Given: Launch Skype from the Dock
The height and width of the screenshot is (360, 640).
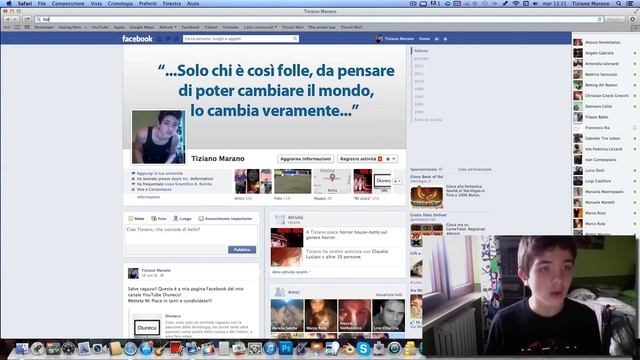Looking at the screenshot, I should [x=362, y=349].
